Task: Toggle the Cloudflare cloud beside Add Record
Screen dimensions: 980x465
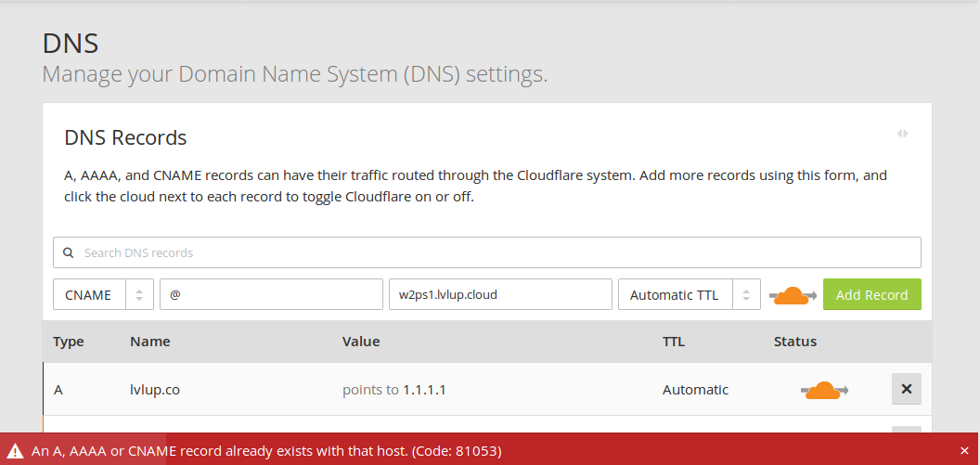Action: coord(792,295)
